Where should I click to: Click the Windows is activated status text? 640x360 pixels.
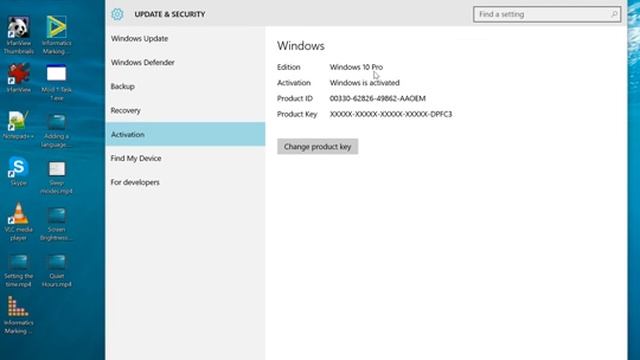click(x=364, y=83)
